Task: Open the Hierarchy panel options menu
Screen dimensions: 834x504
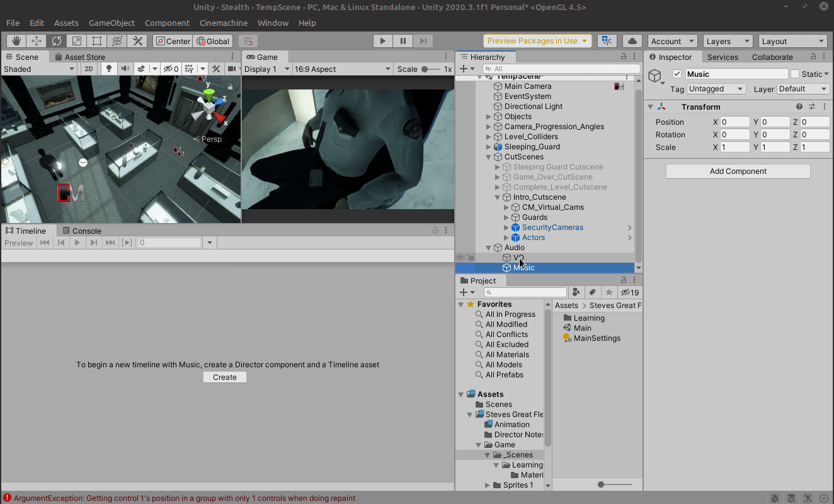Action: (x=635, y=57)
